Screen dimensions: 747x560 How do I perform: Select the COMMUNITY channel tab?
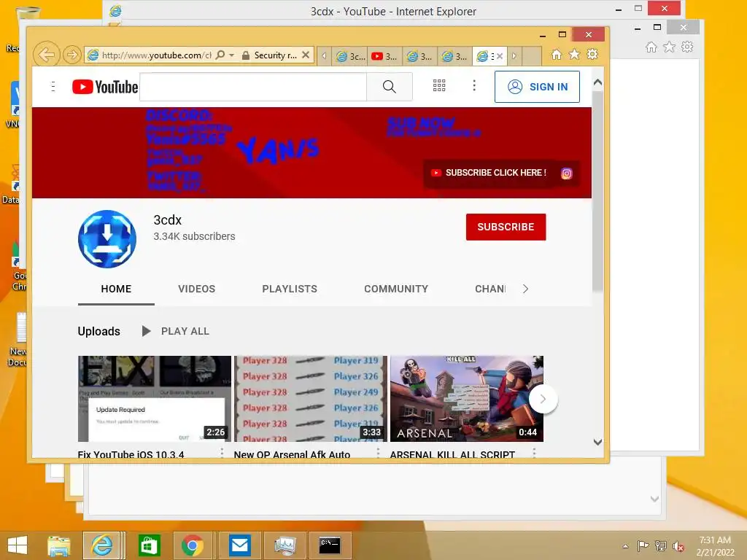click(x=396, y=289)
